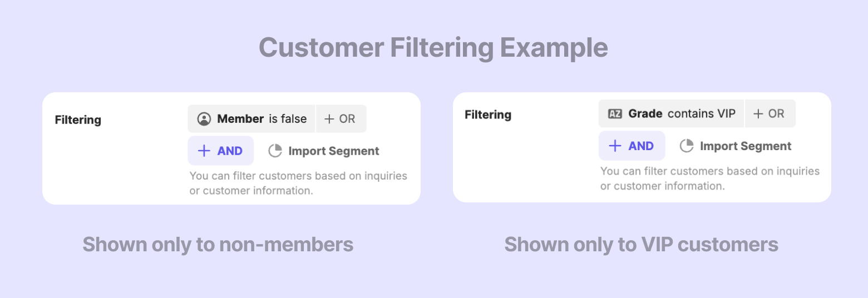The width and height of the screenshot is (868, 298).
Task: Click the pie chart icon in the left card
Action: coord(275,151)
